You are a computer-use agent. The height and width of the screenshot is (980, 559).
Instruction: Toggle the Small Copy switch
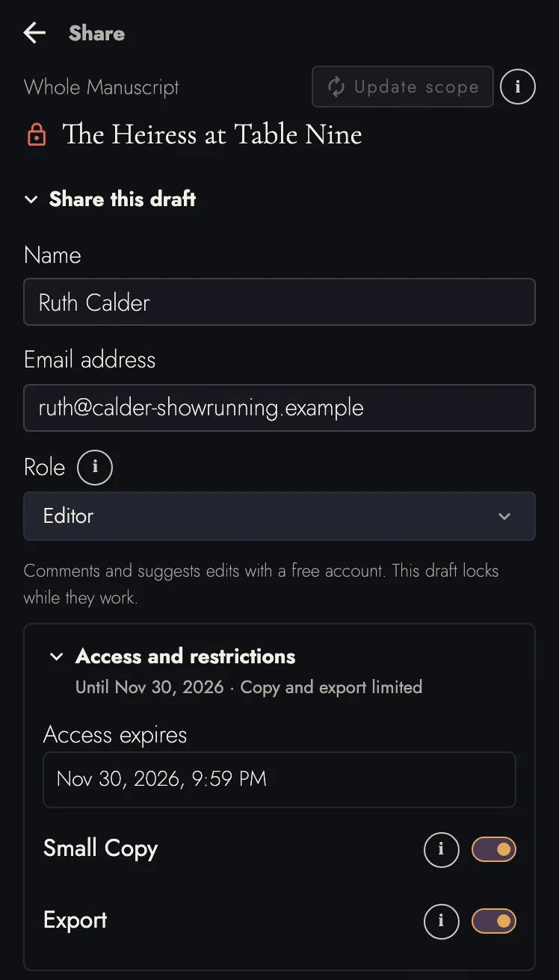point(494,849)
